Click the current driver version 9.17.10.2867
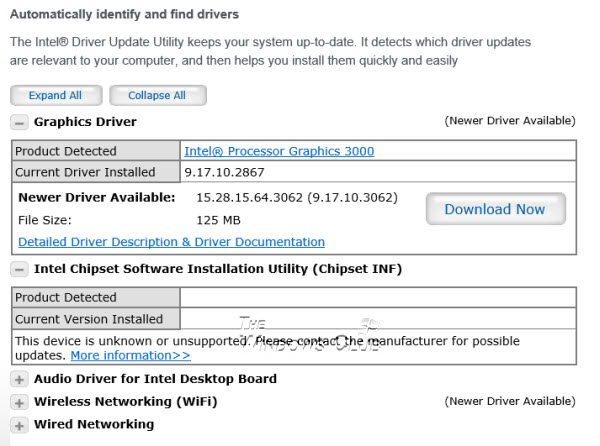The image size is (600, 446). pos(224,172)
